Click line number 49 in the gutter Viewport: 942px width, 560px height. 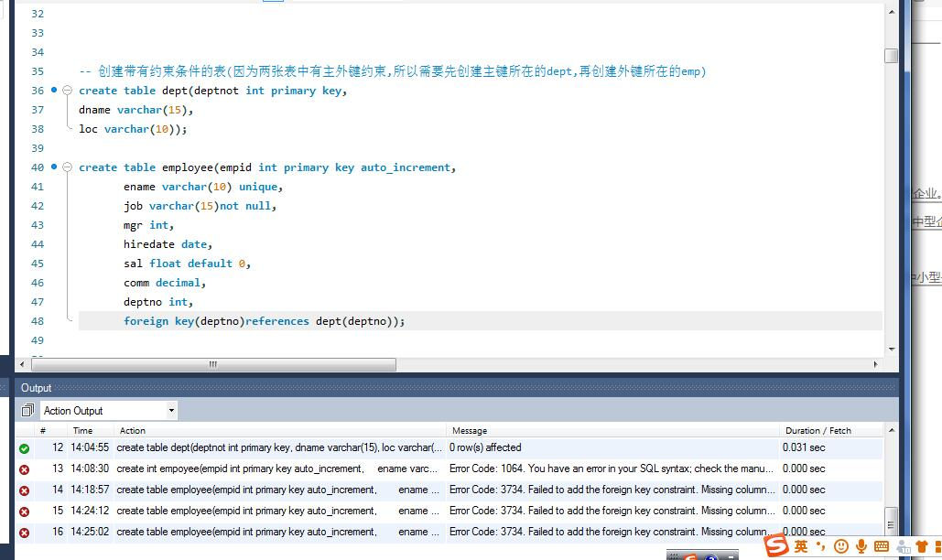[38, 340]
